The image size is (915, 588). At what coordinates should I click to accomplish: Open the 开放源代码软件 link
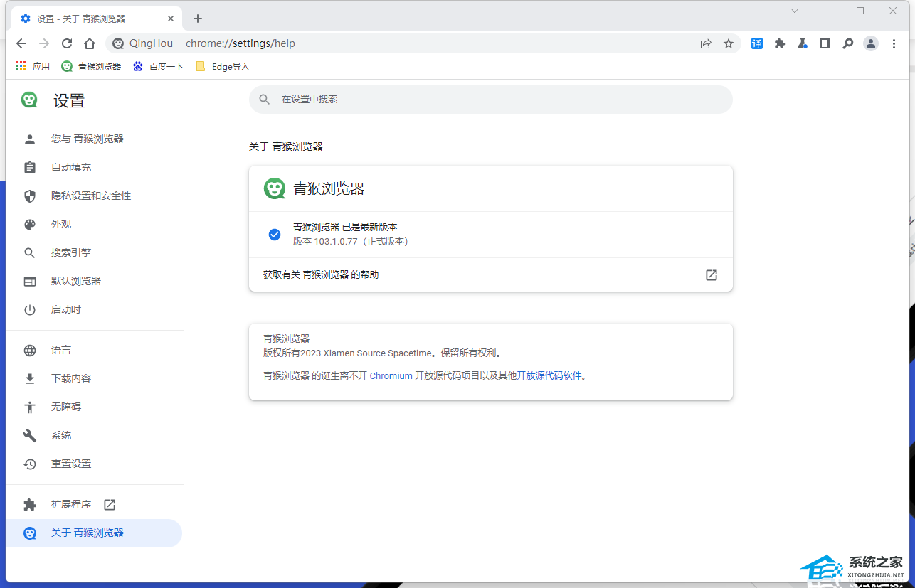coord(549,375)
